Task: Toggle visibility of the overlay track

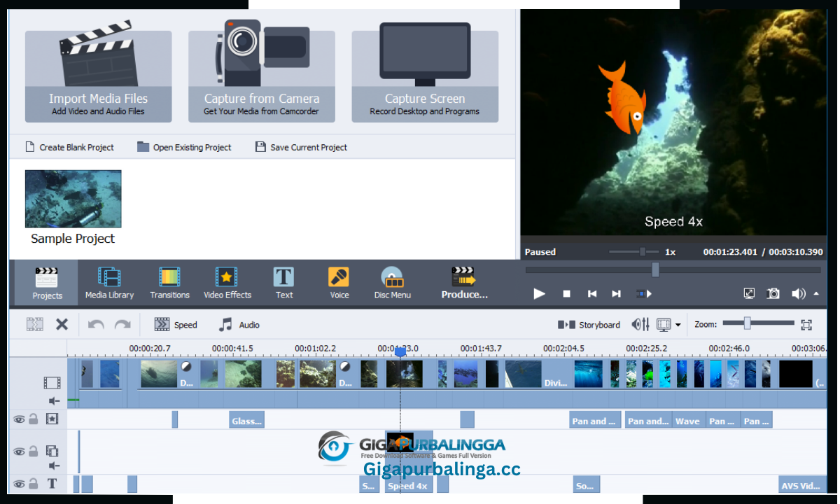Action: [19, 451]
